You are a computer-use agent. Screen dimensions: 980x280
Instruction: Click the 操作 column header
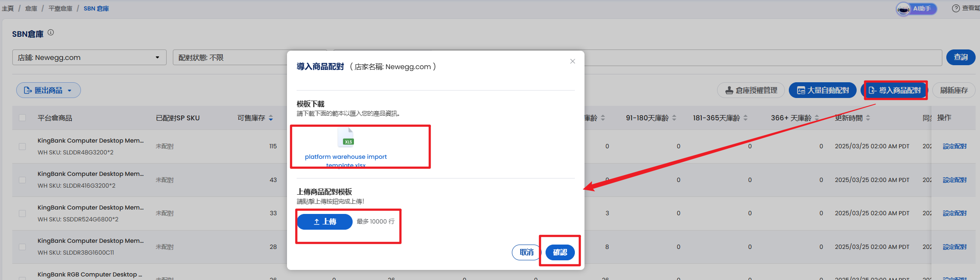(x=944, y=118)
